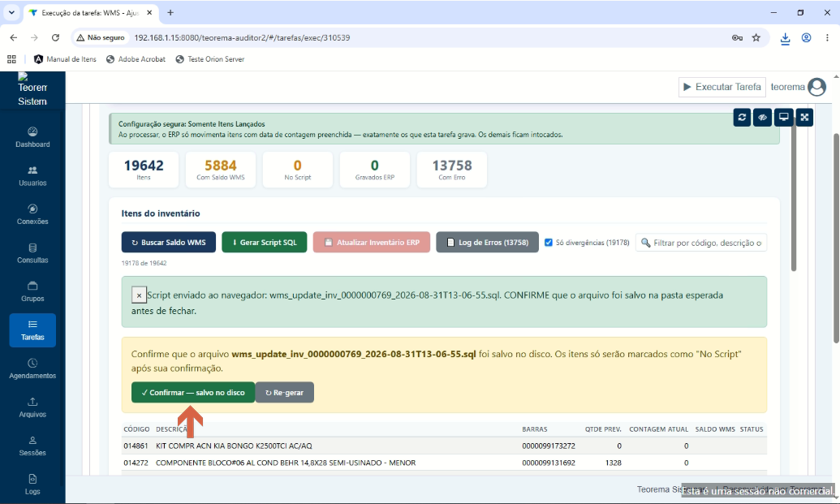The width and height of the screenshot is (840, 504).
Task: Click the inner panel vertical scrollbar
Action: [x=794, y=193]
